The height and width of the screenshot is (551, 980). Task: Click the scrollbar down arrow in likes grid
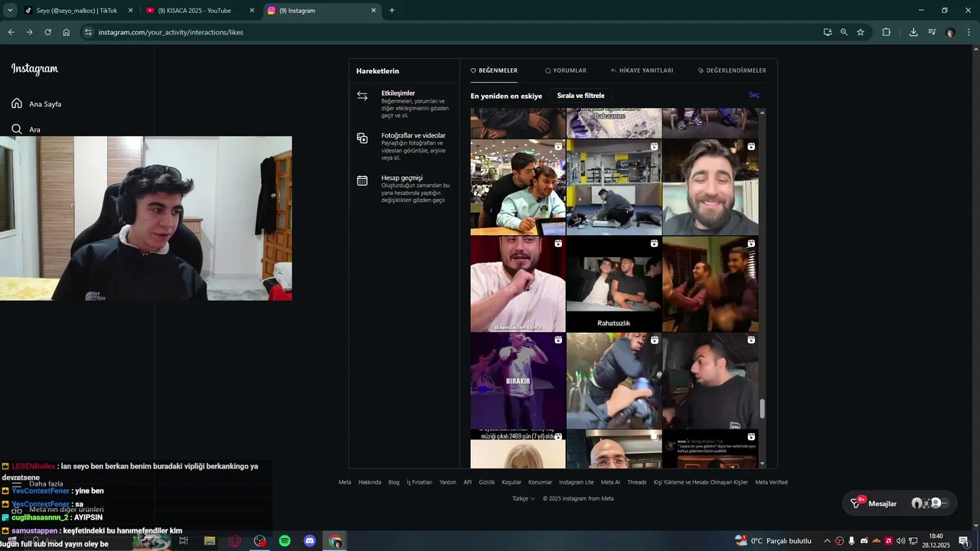[x=762, y=464]
